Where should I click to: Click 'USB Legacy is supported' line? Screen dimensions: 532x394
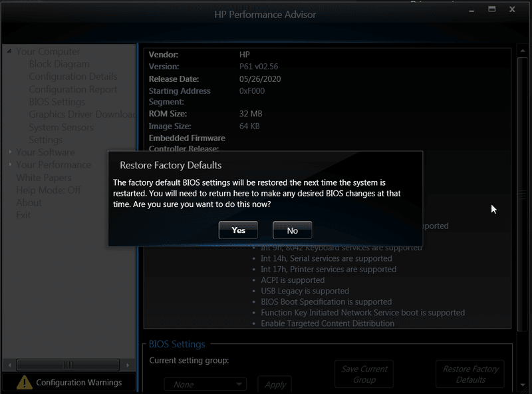[305, 291]
